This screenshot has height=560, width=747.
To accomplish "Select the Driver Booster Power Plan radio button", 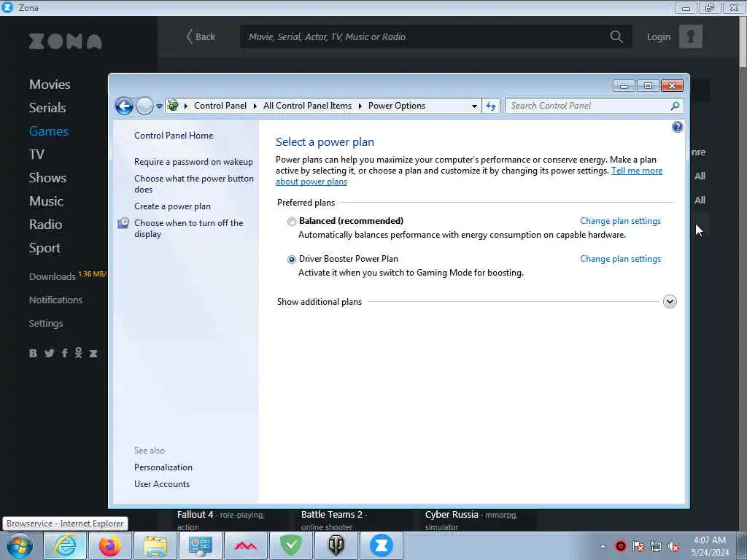I will pyautogui.click(x=291, y=260).
